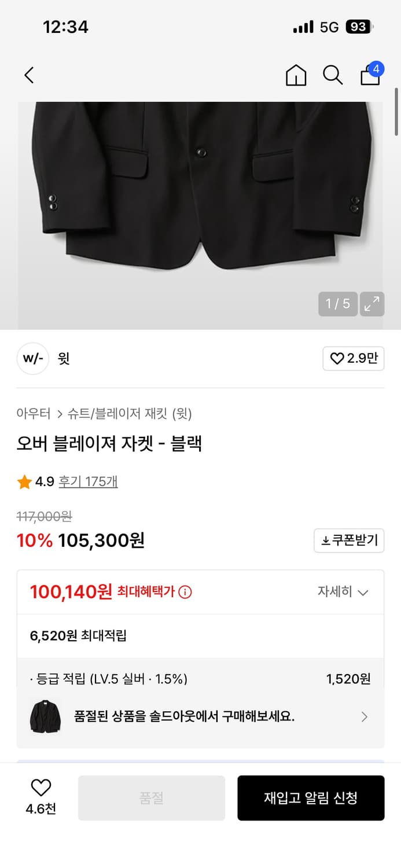The image size is (401, 868).
Task: Open the shopping bag with 4 items
Action: [370, 75]
